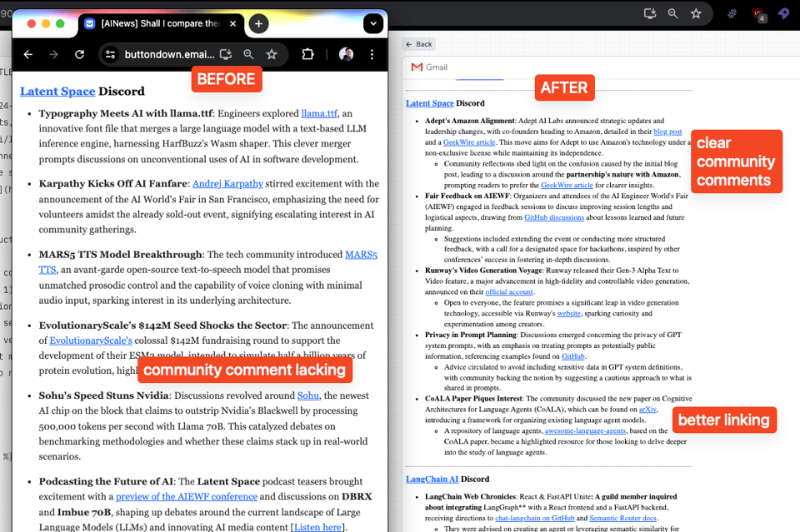Open the llama.ttf link
Screen dimensions: 800x532
pos(319,113)
